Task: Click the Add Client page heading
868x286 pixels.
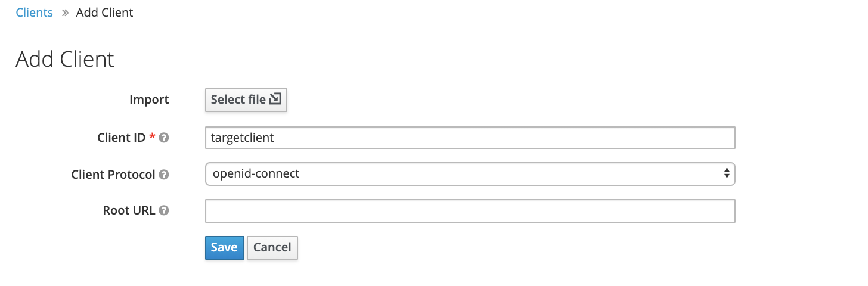Action: pyautogui.click(x=65, y=60)
